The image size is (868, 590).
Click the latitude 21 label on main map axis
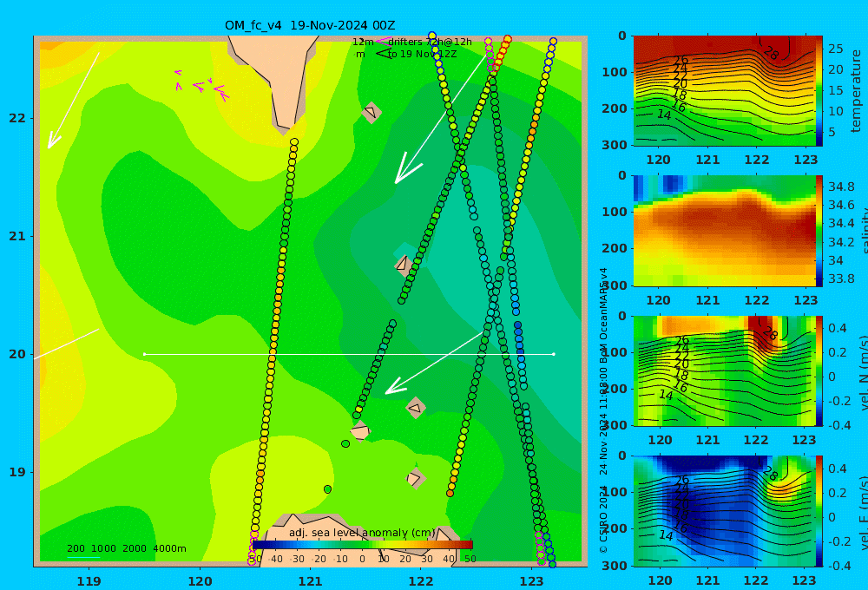(x=17, y=236)
